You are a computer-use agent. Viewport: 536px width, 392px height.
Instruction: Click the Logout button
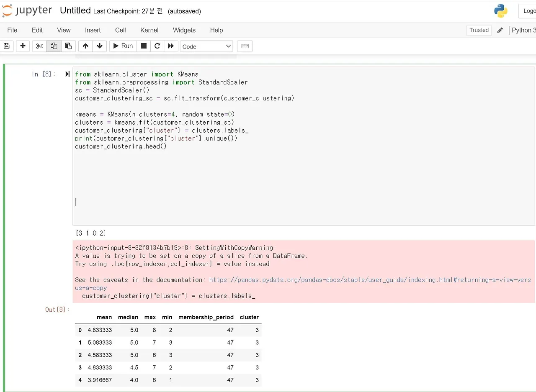528,11
